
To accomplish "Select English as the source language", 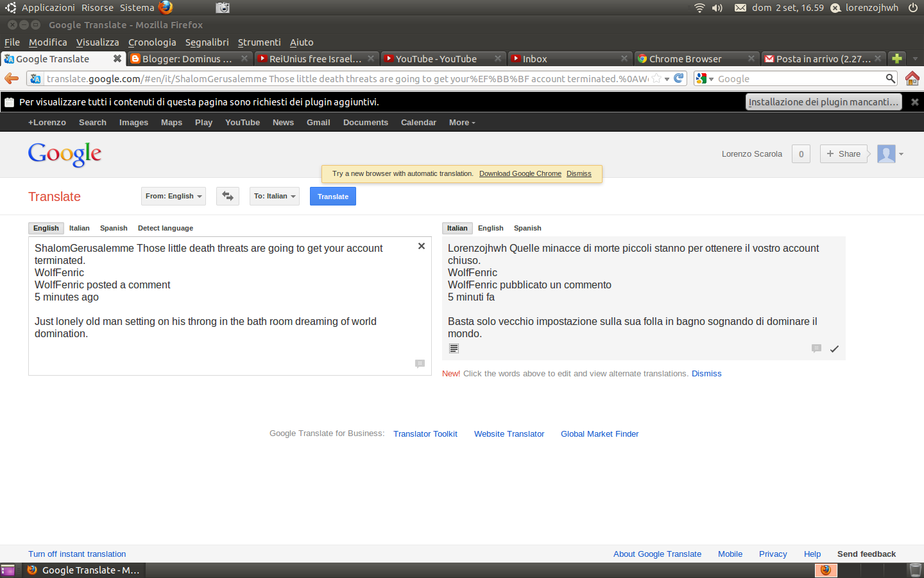I will [46, 228].
